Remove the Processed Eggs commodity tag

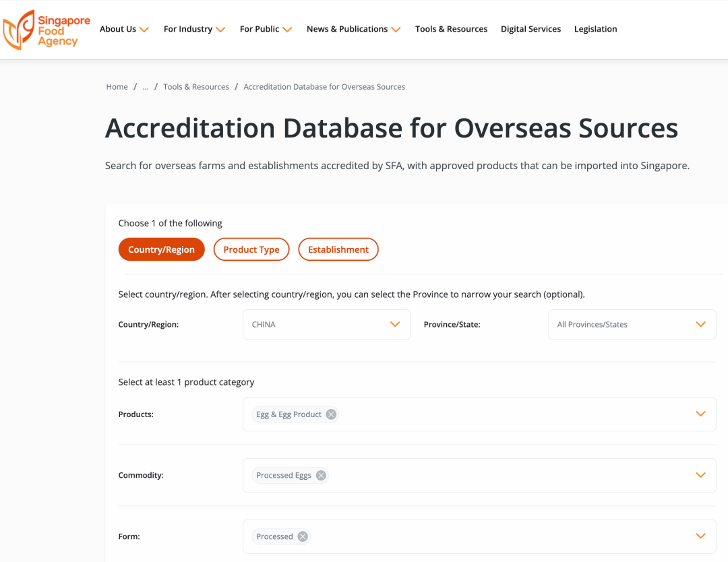click(x=321, y=476)
